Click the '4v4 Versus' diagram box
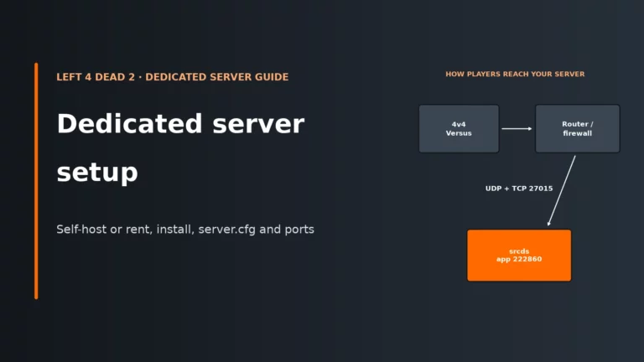The width and height of the screenshot is (644, 362). [x=459, y=129]
